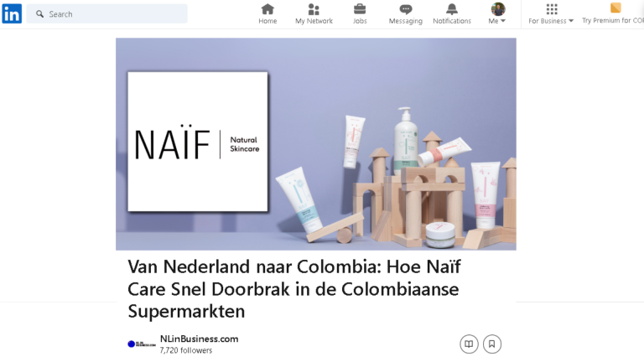Open the LinkedIn logo home link
The width and height of the screenshot is (644, 362).
click(x=12, y=13)
